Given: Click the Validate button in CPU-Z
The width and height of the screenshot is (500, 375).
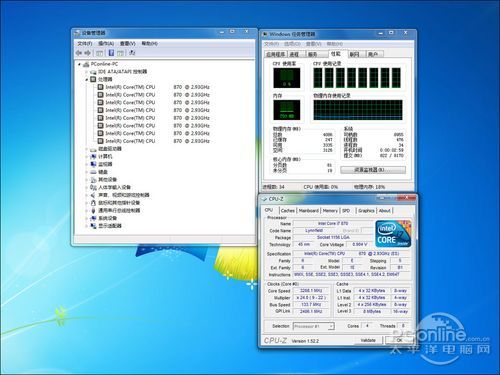Looking at the screenshot, I should pos(368,340).
